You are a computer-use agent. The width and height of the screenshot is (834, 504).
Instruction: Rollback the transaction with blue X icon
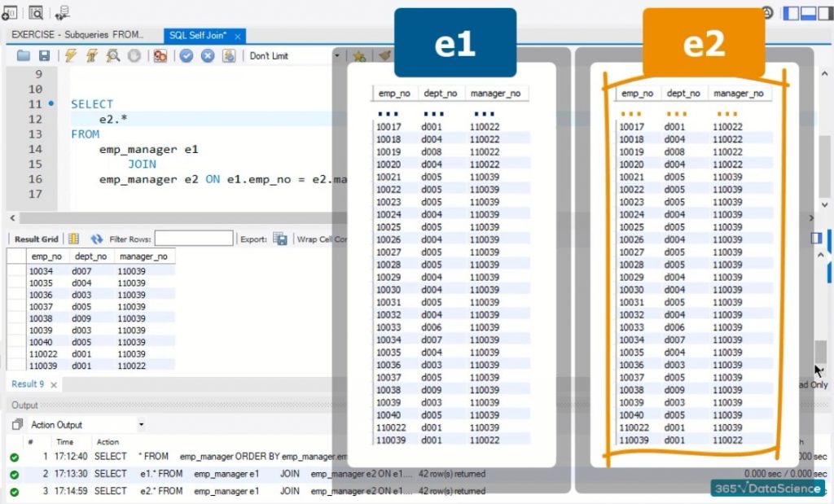tap(208, 55)
